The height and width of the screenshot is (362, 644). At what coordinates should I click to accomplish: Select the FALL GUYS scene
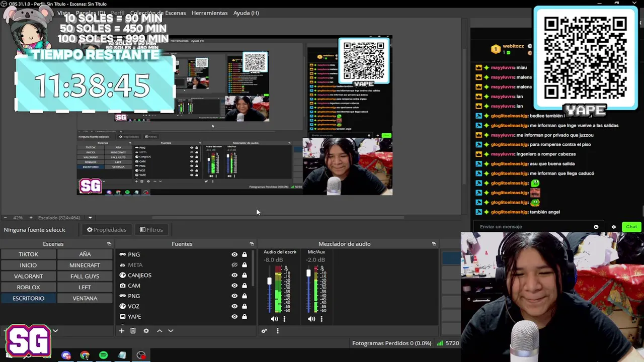tap(85, 277)
